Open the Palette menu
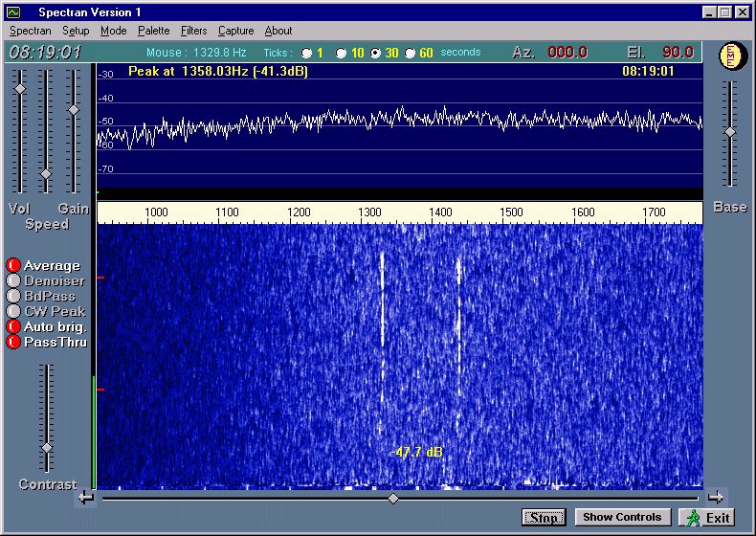Viewport: 756px width, 536px height. click(x=153, y=31)
